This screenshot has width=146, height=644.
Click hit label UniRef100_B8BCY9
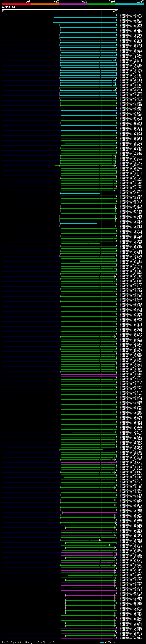[x=131, y=82]
